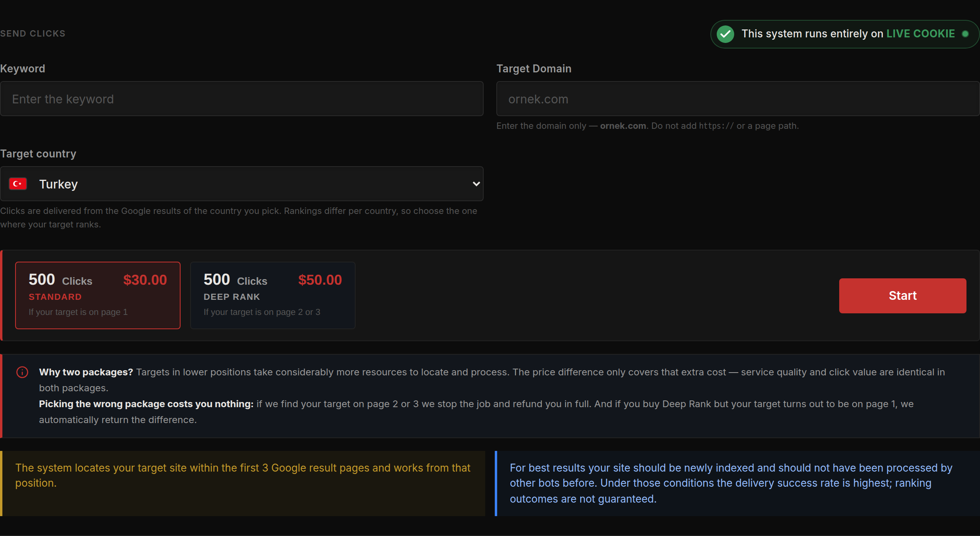Click the green status dot after LIVE COOKIE
The width and height of the screenshot is (980, 536).
point(965,34)
